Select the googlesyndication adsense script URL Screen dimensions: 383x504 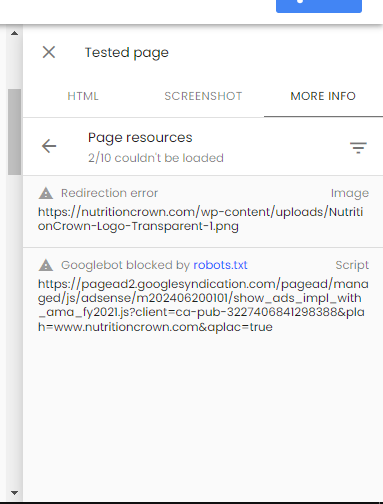coord(203,305)
